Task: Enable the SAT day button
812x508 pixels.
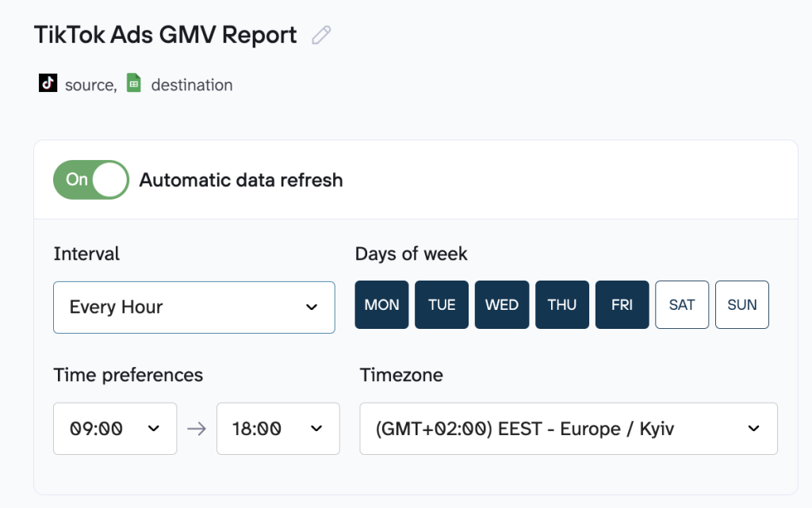Action: coord(682,304)
